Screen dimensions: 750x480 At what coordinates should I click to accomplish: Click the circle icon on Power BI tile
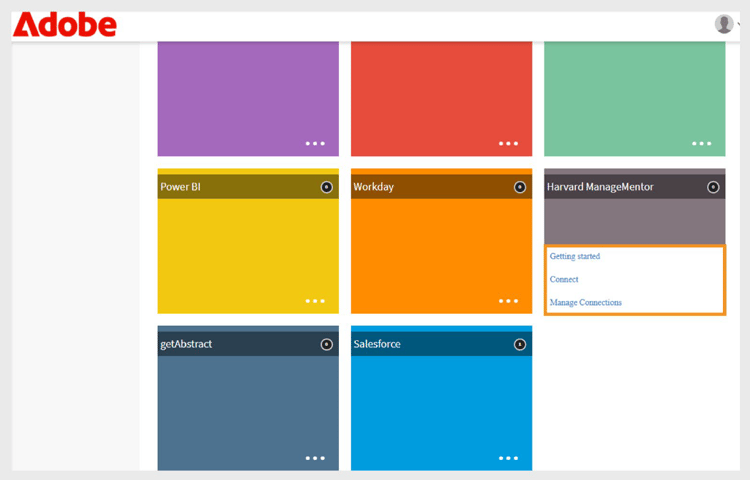tap(327, 187)
